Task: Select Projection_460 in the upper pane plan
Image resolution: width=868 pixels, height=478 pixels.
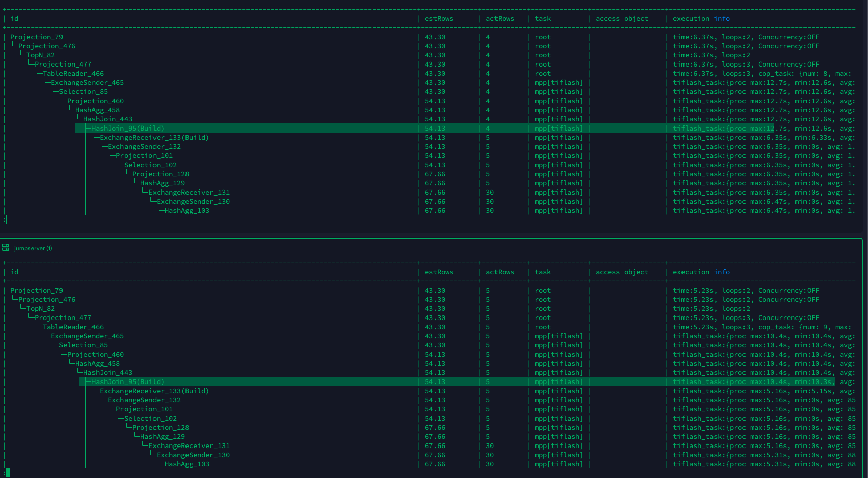Action: point(96,101)
